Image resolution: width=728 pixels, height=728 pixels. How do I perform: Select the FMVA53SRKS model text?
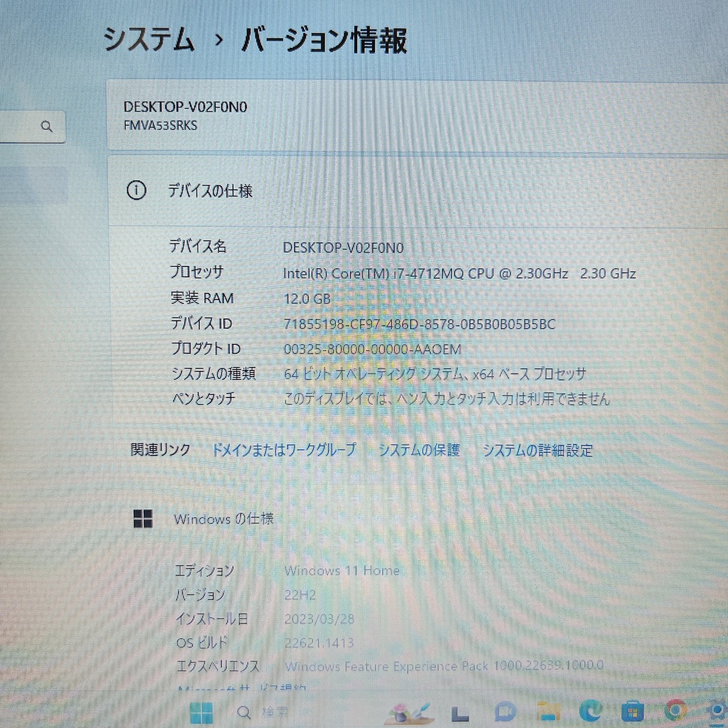pyautogui.click(x=160, y=126)
